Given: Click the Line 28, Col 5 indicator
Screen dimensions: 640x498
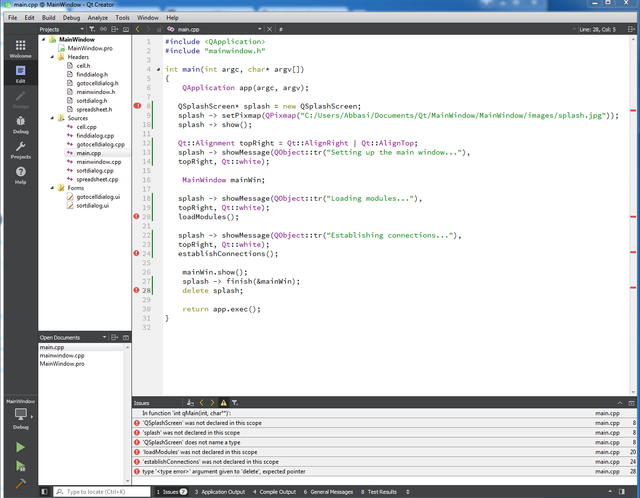Looking at the screenshot, I should (598, 29).
